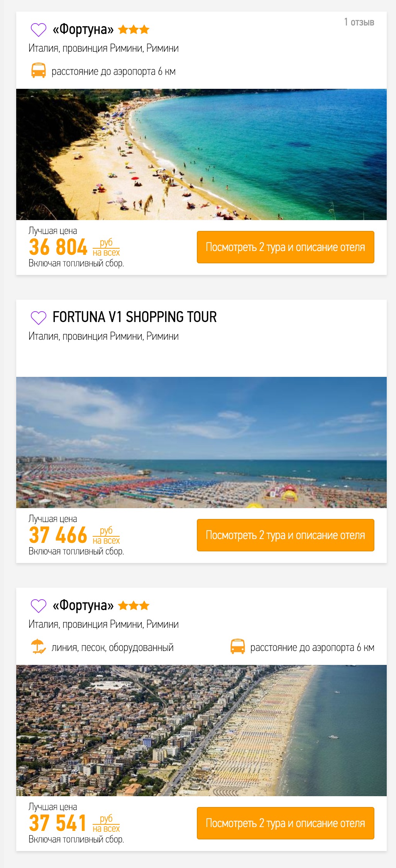Click 'линия, песок, оборудованный' beach label
The width and height of the screenshot is (396, 868).
(x=113, y=648)
